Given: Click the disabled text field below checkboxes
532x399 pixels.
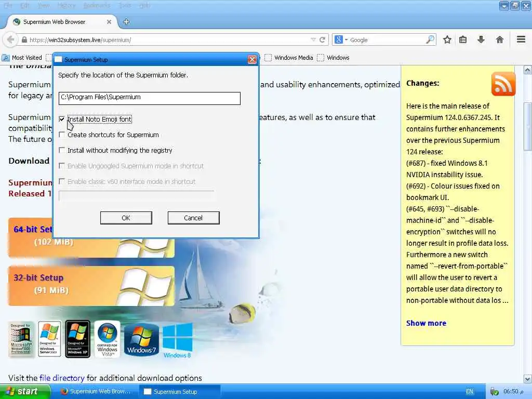Looking at the screenshot, I should point(137,196).
